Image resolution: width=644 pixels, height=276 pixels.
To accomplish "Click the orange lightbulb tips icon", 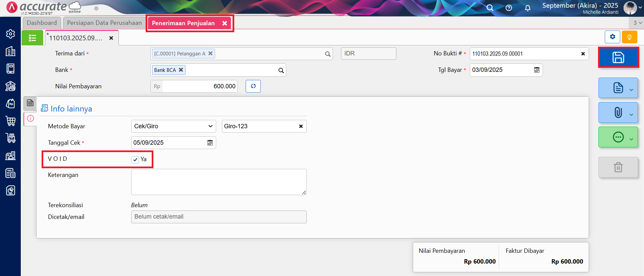I will [629, 37].
